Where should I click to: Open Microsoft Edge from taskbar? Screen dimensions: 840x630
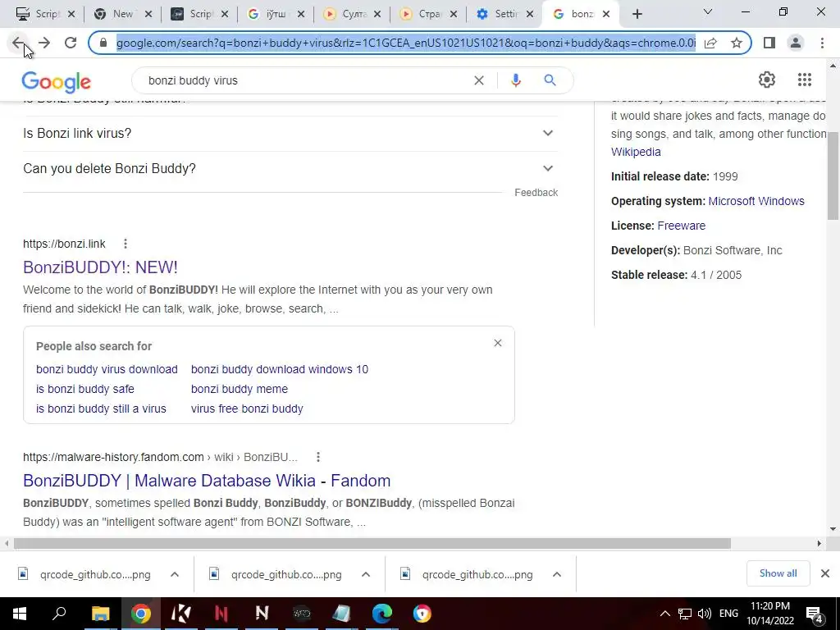(382, 614)
